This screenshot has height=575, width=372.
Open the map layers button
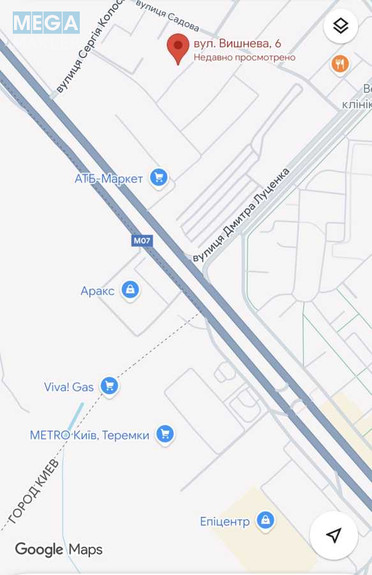(x=340, y=26)
